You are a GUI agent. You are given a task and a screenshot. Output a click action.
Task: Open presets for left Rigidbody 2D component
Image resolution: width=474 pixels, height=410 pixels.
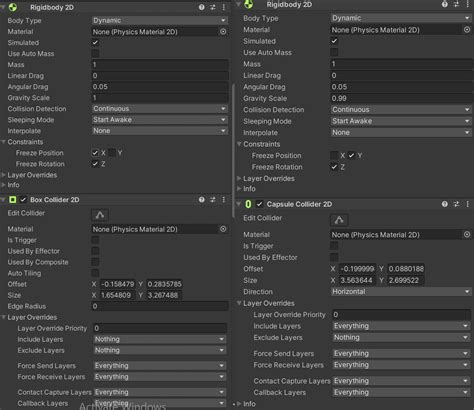[x=213, y=7]
